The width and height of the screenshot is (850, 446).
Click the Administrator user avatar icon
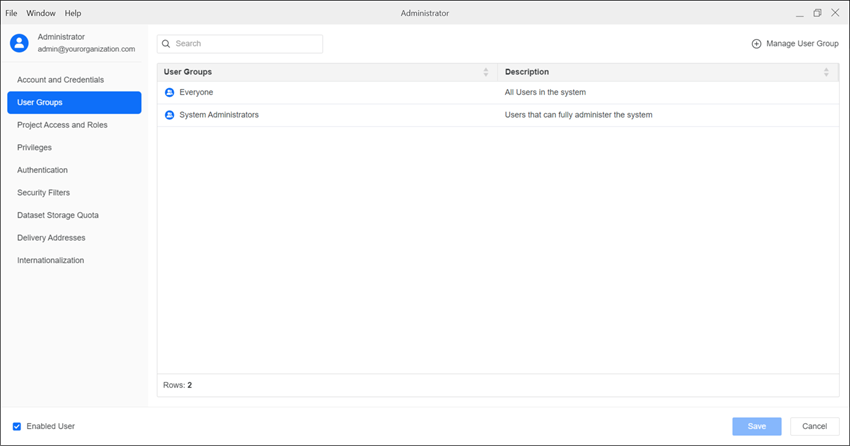click(x=19, y=43)
